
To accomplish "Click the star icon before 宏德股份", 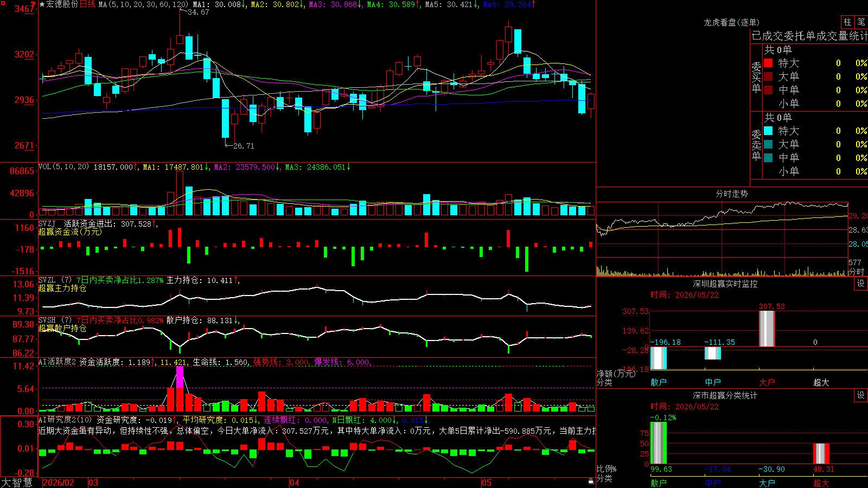I will pos(42,4).
